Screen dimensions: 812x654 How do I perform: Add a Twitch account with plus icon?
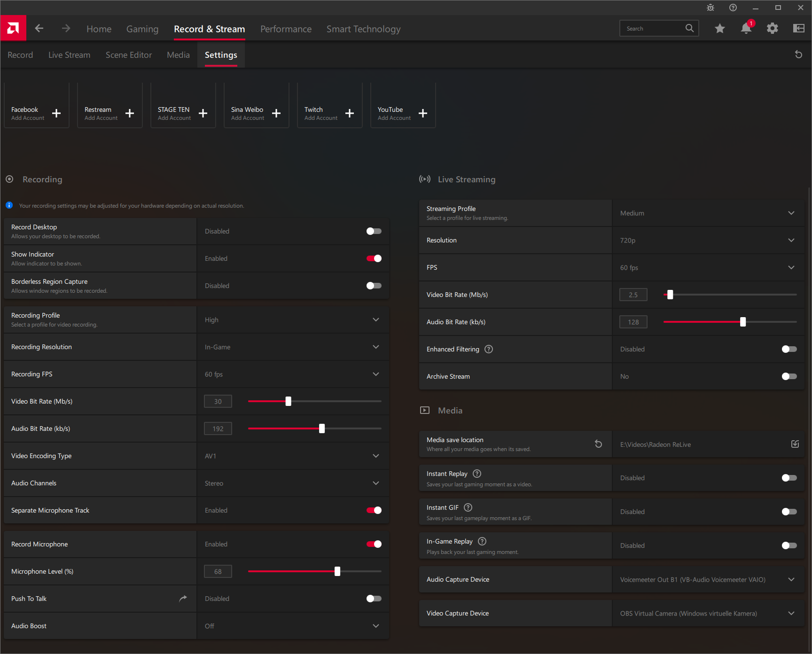[350, 113]
